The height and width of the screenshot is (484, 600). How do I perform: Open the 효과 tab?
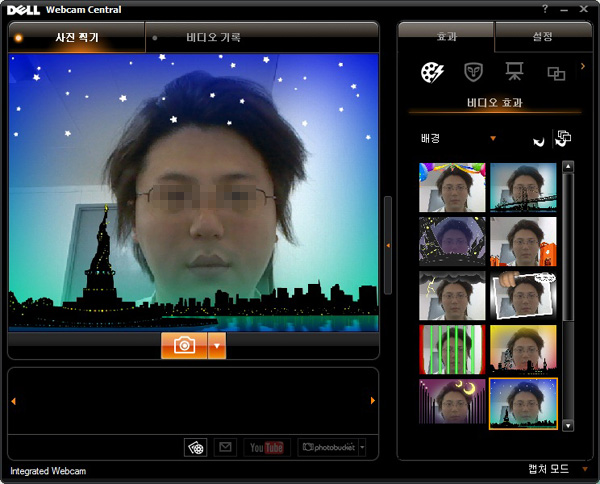446,37
